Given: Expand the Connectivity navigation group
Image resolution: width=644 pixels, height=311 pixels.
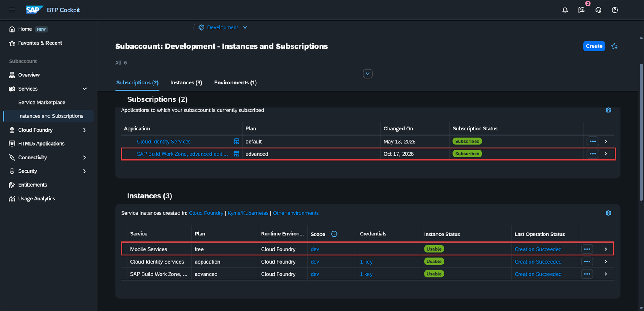Looking at the screenshot, I should tap(85, 157).
